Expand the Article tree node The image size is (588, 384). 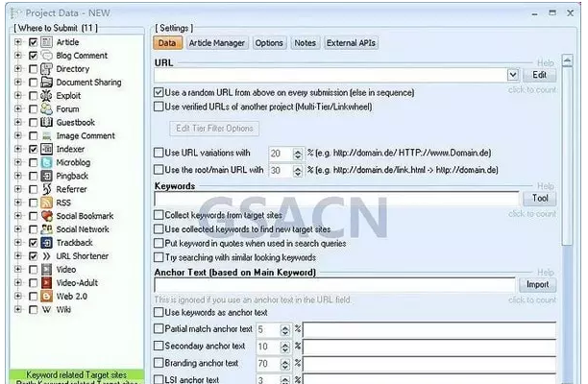17,41
